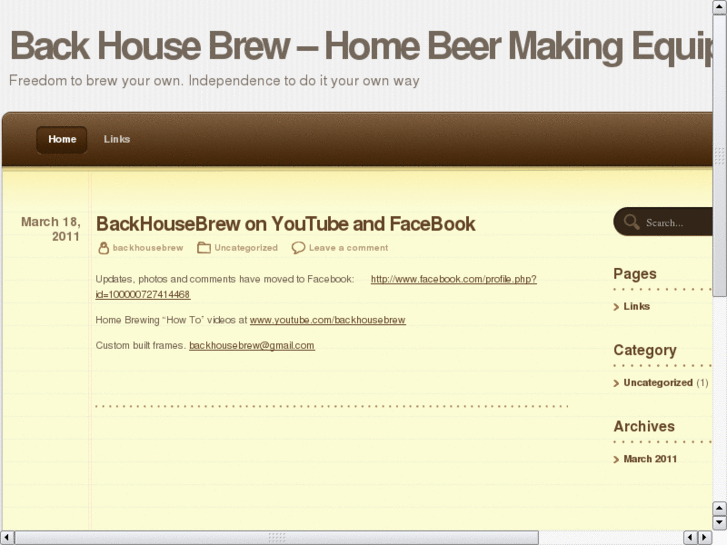
Task: Visit the backhousebrew author link
Action: (148, 248)
